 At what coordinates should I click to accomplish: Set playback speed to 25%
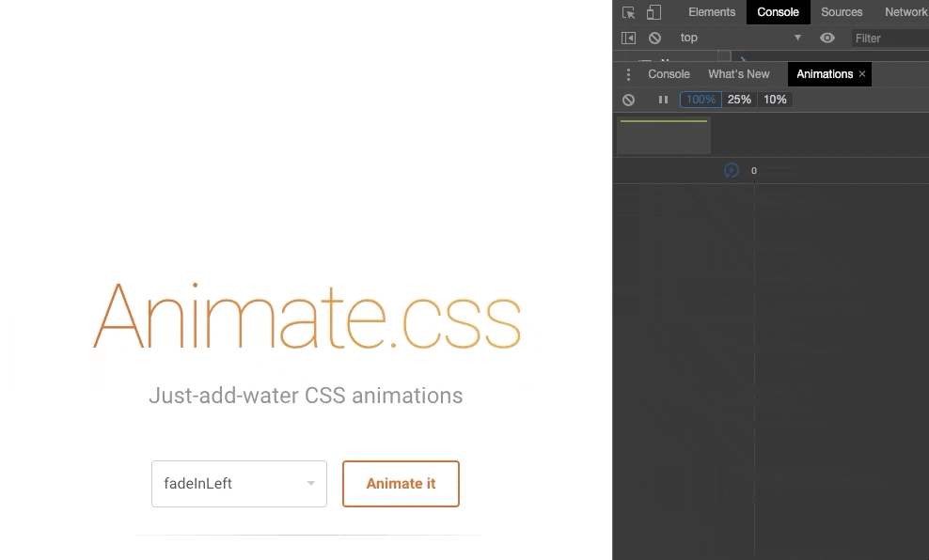[739, 100]
